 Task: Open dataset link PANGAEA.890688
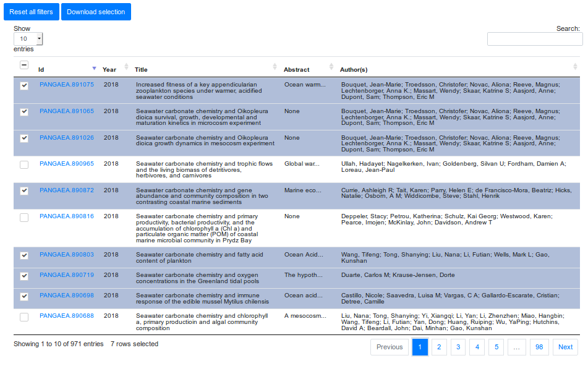click(x=67, y=316)
